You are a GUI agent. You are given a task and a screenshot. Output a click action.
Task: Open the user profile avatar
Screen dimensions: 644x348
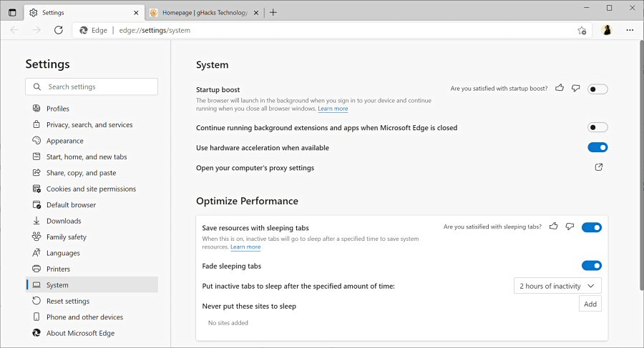pos(607,30)
